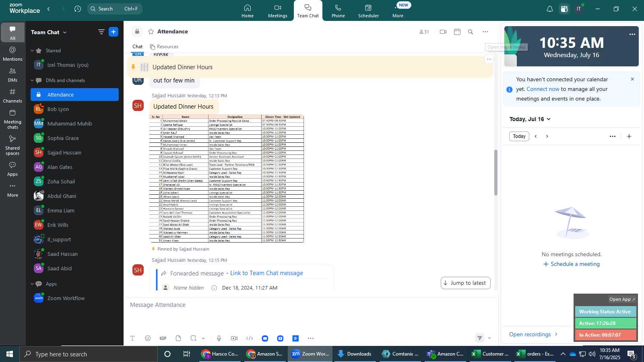Go back with the navigation arrow
Viewport: 644px width, 362px height.
(49, 9)
